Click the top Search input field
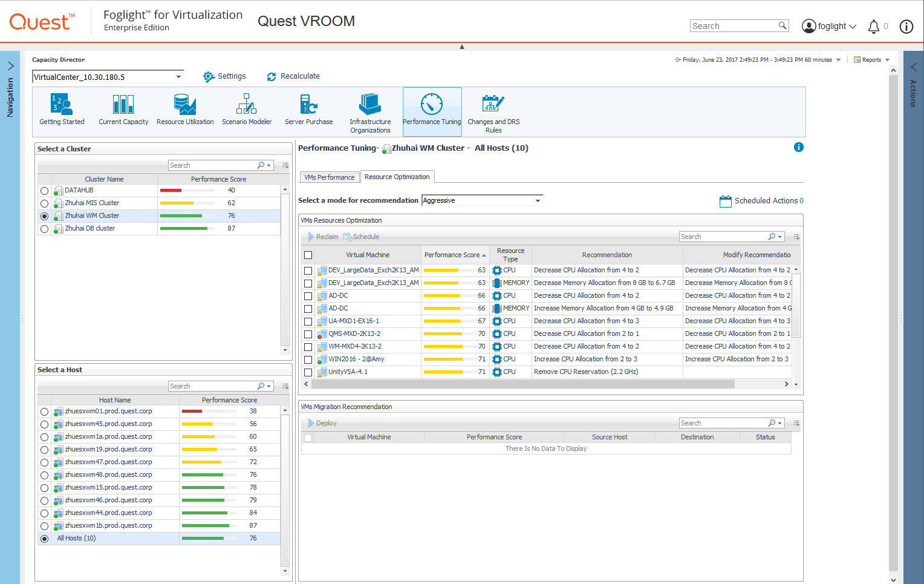 pos(734,26)
